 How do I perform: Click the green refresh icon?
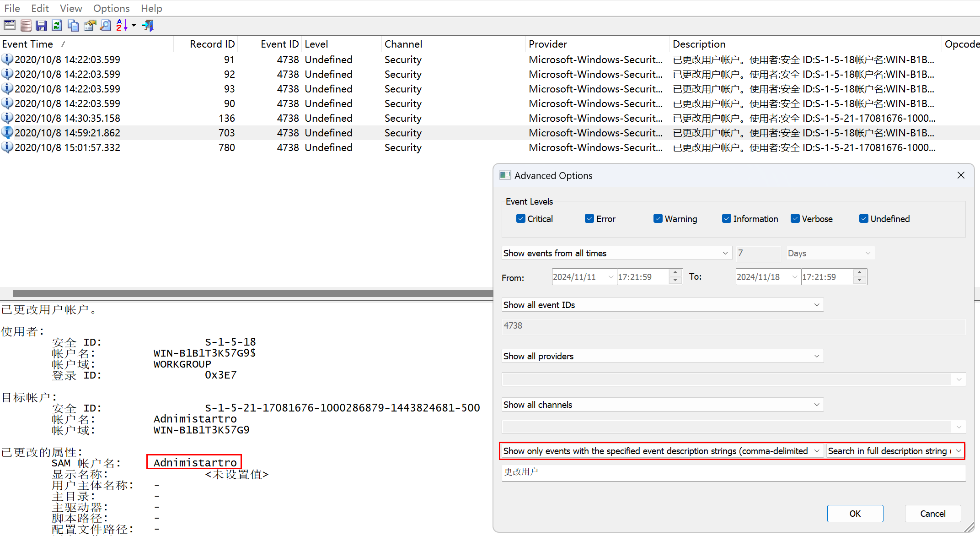tap(57, 25)
